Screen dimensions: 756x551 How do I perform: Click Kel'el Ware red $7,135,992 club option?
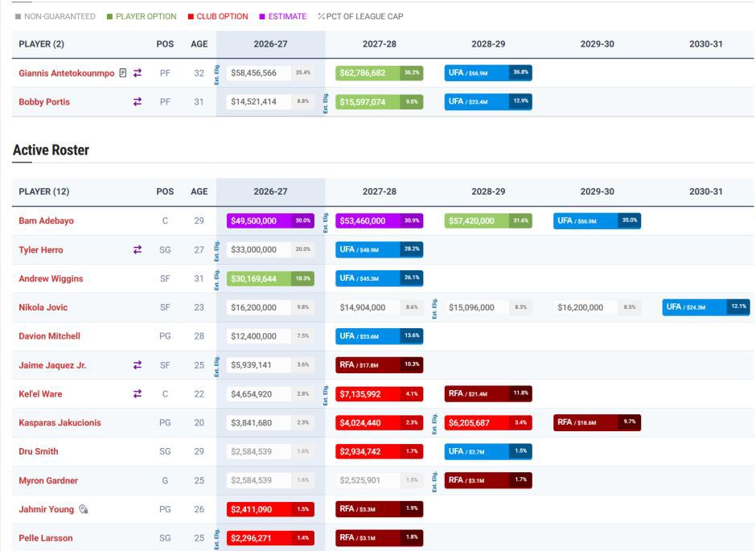click(x=380, y=394)
